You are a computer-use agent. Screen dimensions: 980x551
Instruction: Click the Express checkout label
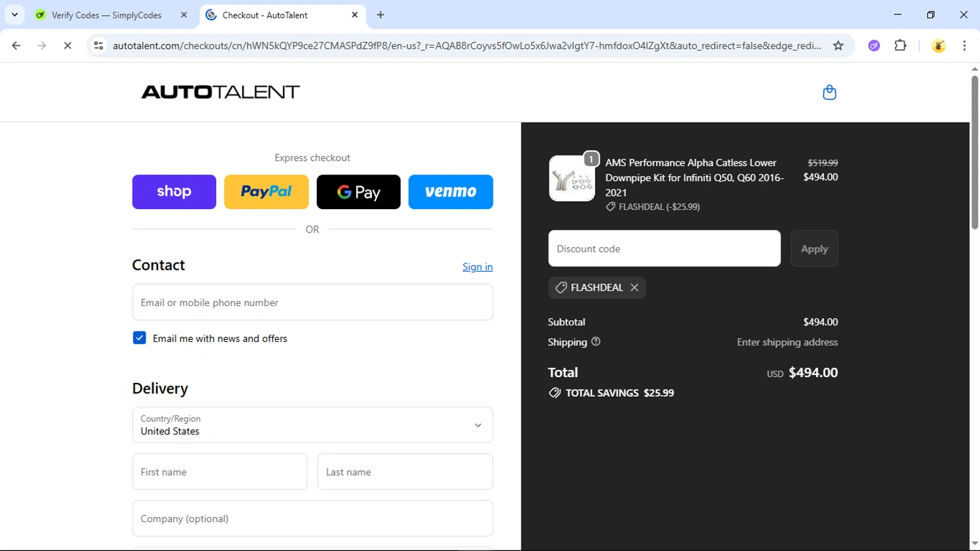[312, 158]
